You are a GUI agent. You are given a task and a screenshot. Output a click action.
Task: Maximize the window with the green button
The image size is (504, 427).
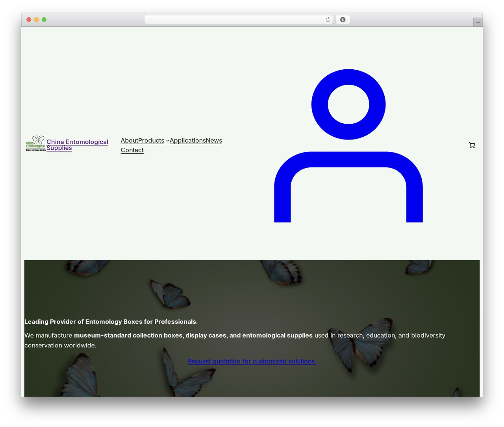(44, 20)
